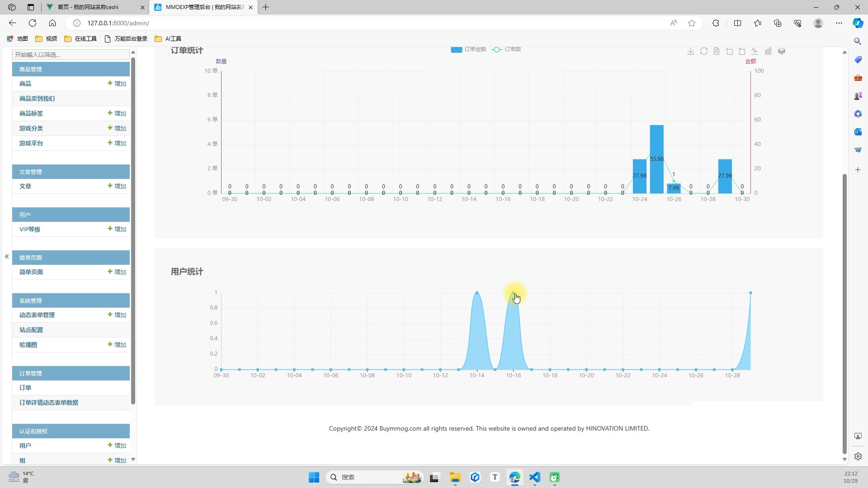Switch order chart to stacked mode
This screenshot has width=868, height=488.
[782, 52]
